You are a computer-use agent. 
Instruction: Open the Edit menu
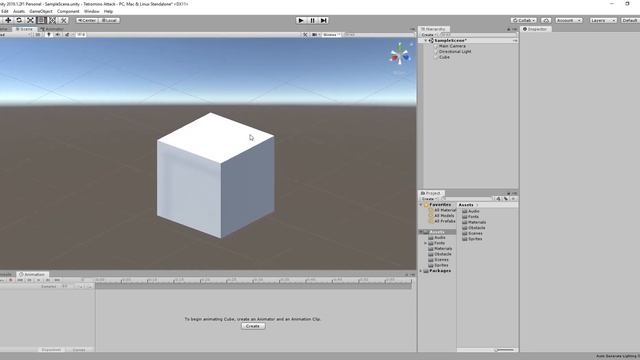(x=4, y=11)
